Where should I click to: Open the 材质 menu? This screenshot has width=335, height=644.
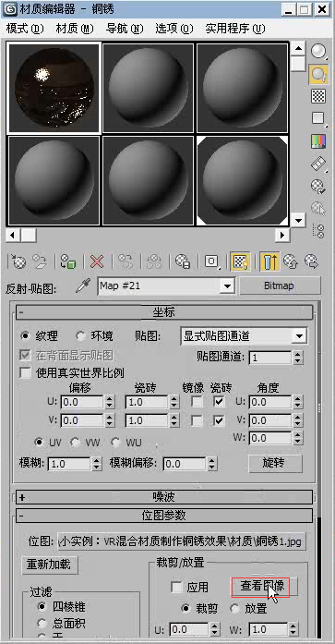coord(75,29)
